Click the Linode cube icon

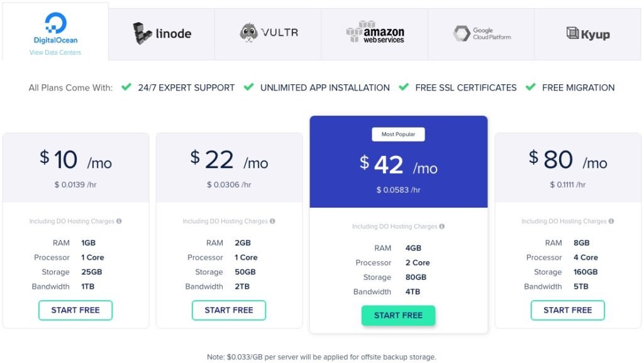[x=141, y=34]
